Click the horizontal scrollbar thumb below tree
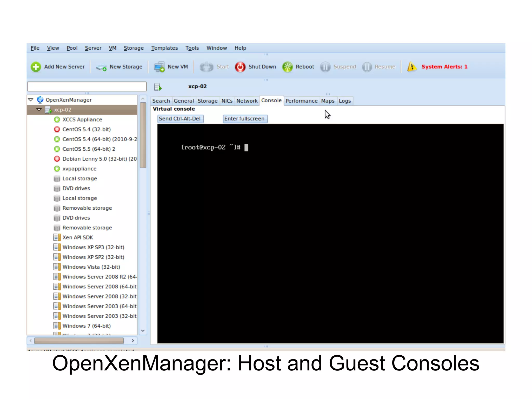The image size is (532, 399). click(79, 341)
